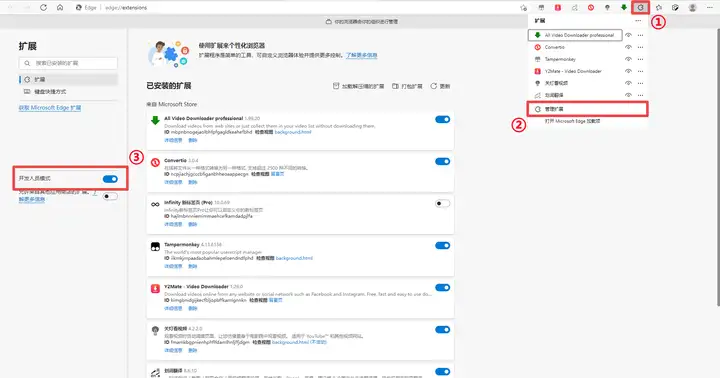Go to the home page icon
This screenshot has height=378, width=720.
[60, 7]
